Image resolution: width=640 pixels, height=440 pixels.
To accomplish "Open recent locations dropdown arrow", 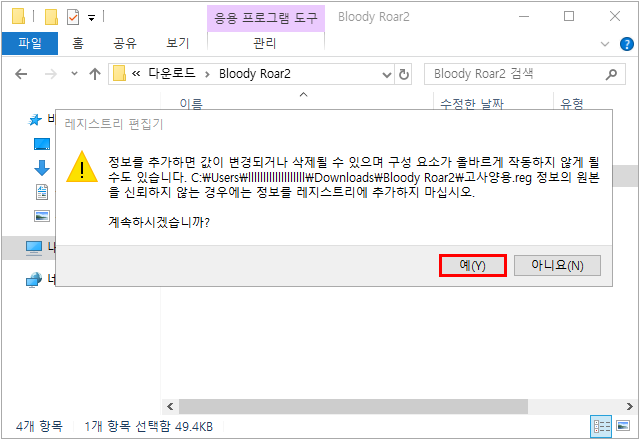I will tap(74, 74).
